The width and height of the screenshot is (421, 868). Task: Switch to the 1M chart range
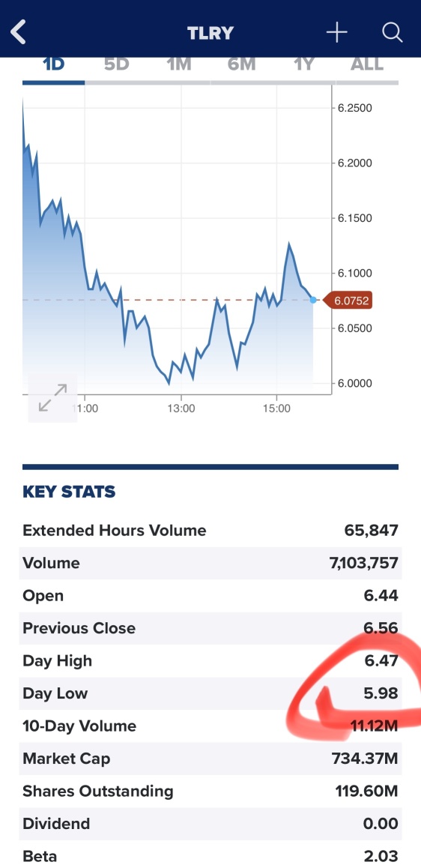[179, 64]
